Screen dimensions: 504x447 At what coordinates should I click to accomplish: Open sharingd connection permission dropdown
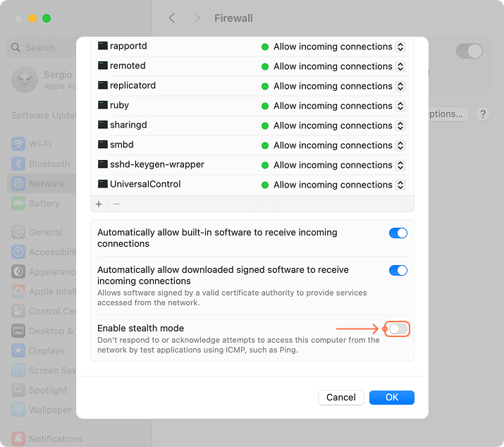[x=400, y=125]
